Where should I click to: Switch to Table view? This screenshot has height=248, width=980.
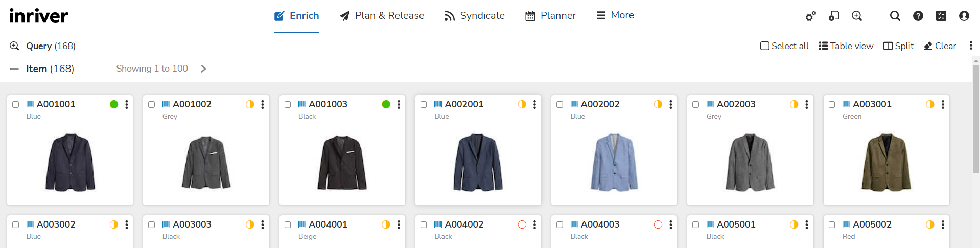pos(846,46)
